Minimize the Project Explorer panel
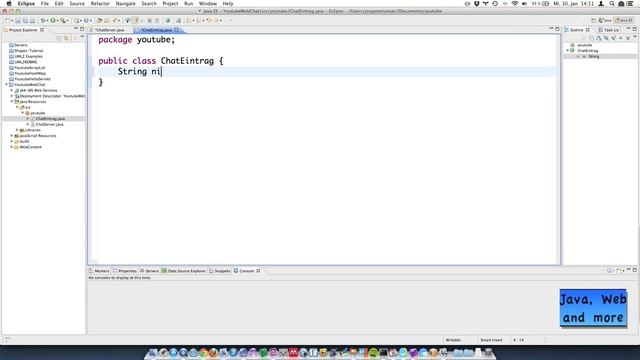This screenshot has width=640, height=360. pyautogui.click(x=76, y=29)
